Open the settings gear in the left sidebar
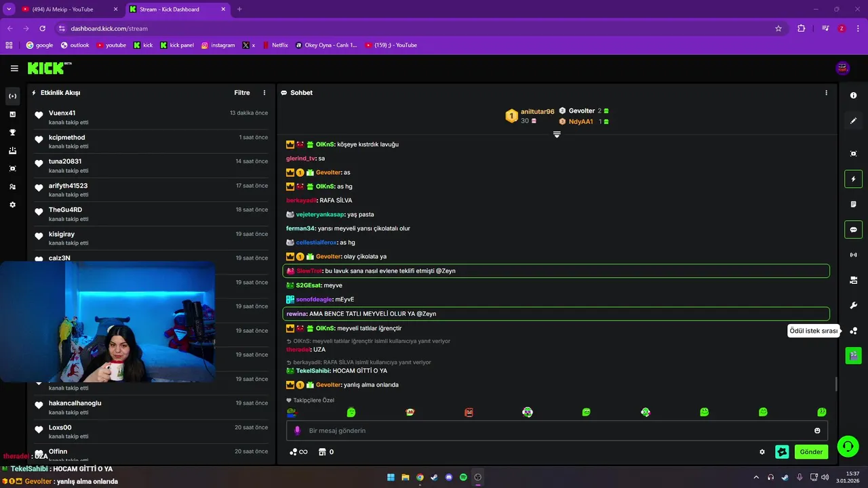Image resolution: width=868 pixels, height=488 pixels. (12, 205)
